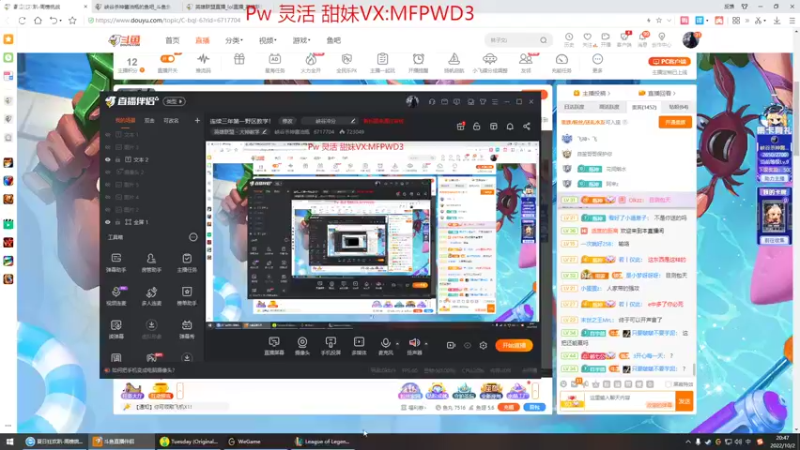Add a 多媒体 media source
800x450 pixels.
click(x=359, y=345)
